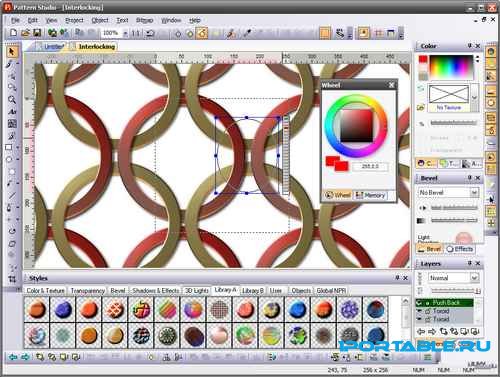Switch to the Library B tab

[253, 291]
